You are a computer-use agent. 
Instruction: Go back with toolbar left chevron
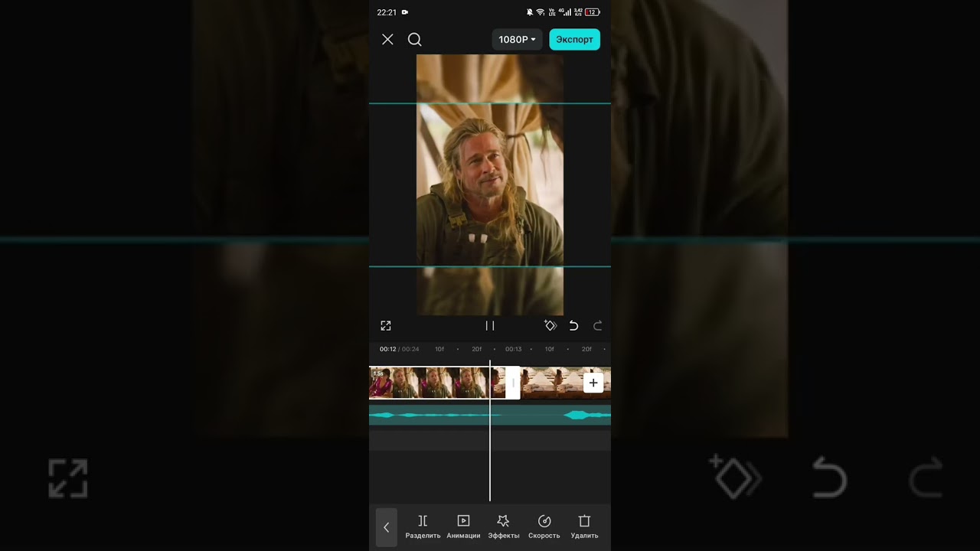point(387,527)
